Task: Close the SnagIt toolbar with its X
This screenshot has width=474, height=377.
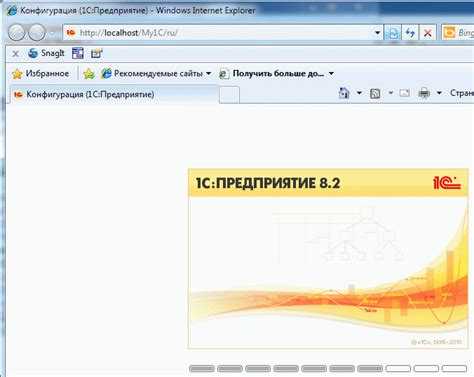Action: pos(15,53)
